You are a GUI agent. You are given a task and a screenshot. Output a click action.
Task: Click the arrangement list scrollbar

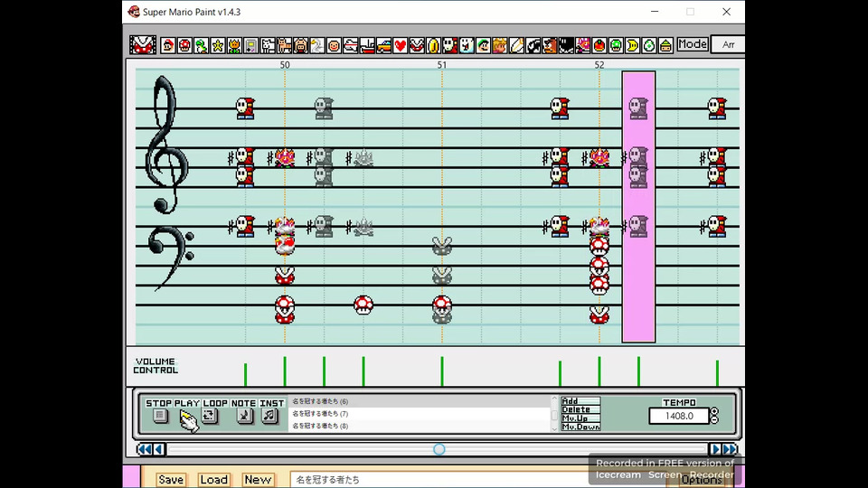(x=554, y=413)
